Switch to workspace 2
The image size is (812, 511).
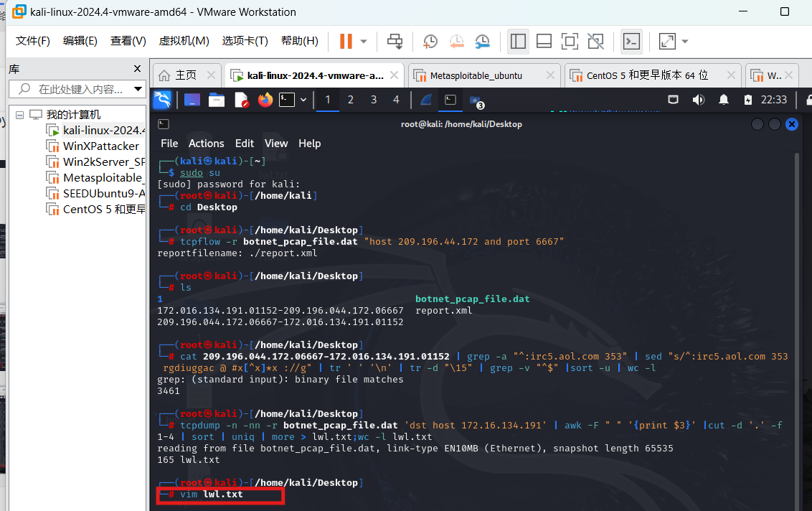coord(351,100)
